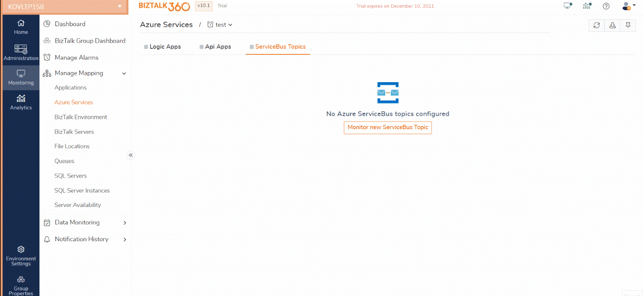Click the trial expiry notice

[x=395, y=6]
